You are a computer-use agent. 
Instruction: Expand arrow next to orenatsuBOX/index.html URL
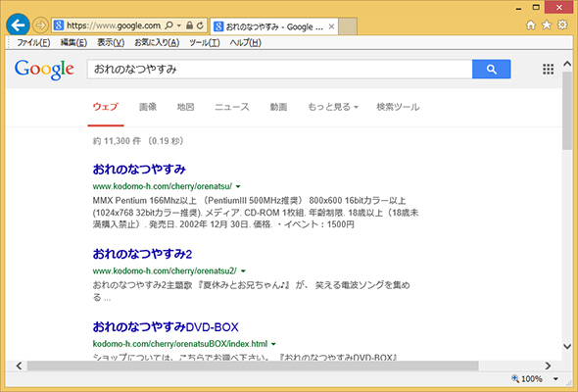point(273,344)
